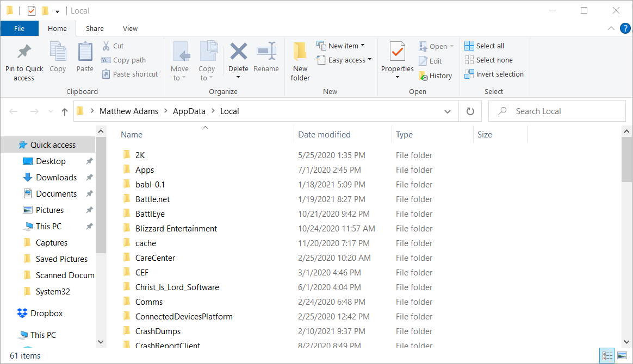Switch to the View ribbon tab
The height and width of the screenshot is (364, 633).
(x=130, y=29)
